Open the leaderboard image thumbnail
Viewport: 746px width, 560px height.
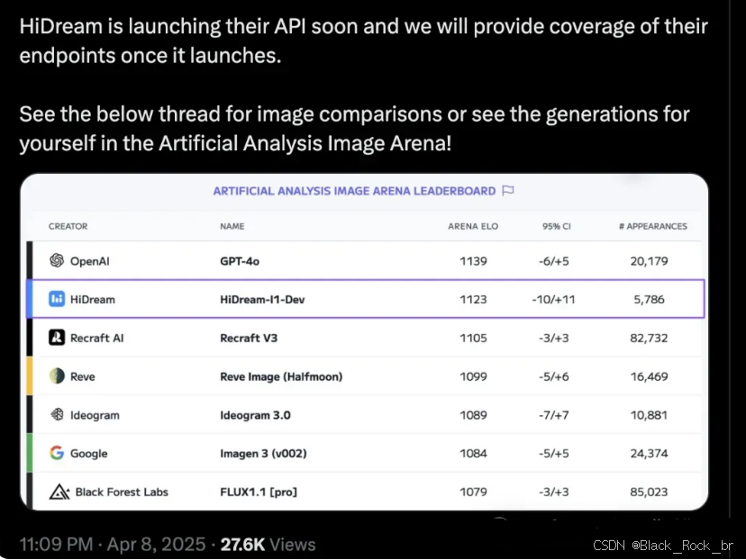tap(364, 342)
